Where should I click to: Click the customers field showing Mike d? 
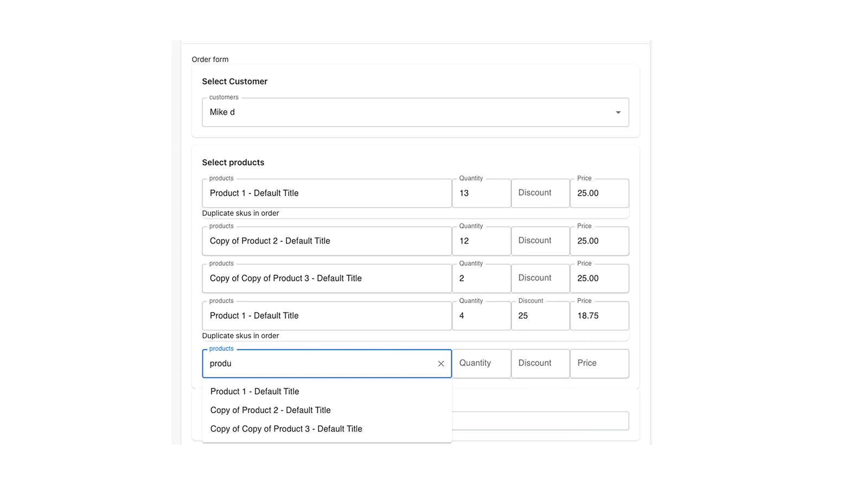416,112
